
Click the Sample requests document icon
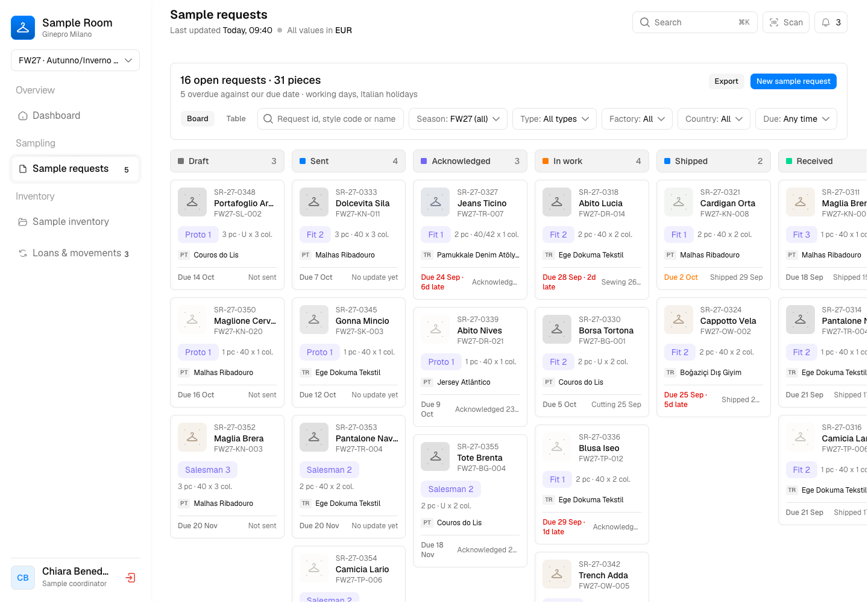point(23,169)
